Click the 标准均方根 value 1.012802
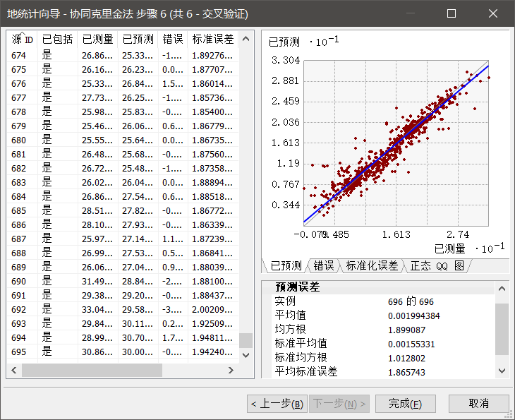 (406, 358)
